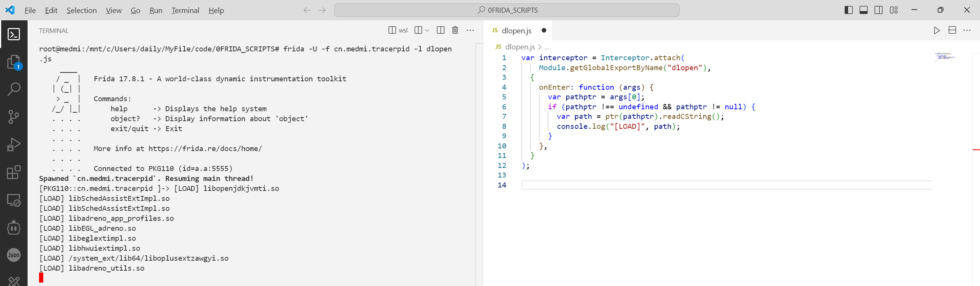Toggle the primary side bar layout
The height and width of the screenshot is (286, 980).
(x=848, y=10)
